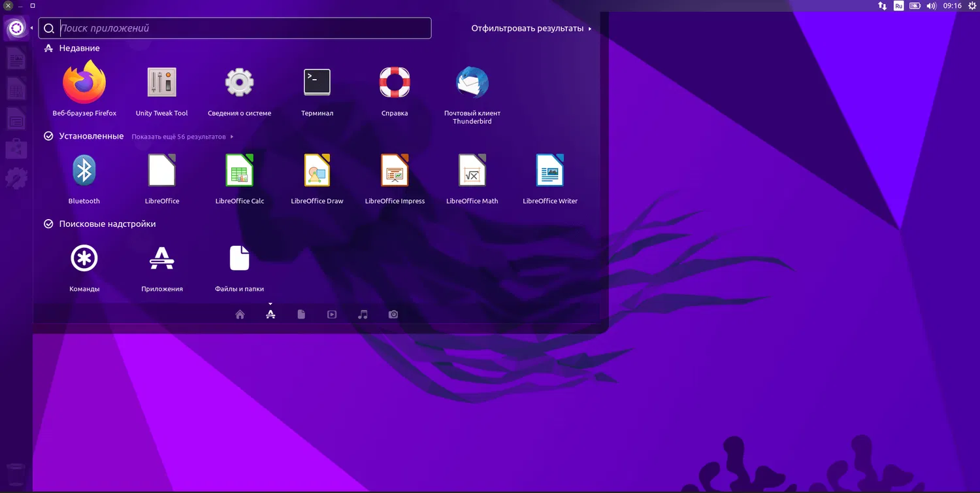
Task: Expand Отфильтровать результаты filter panel
Action: tap(531, 29)
